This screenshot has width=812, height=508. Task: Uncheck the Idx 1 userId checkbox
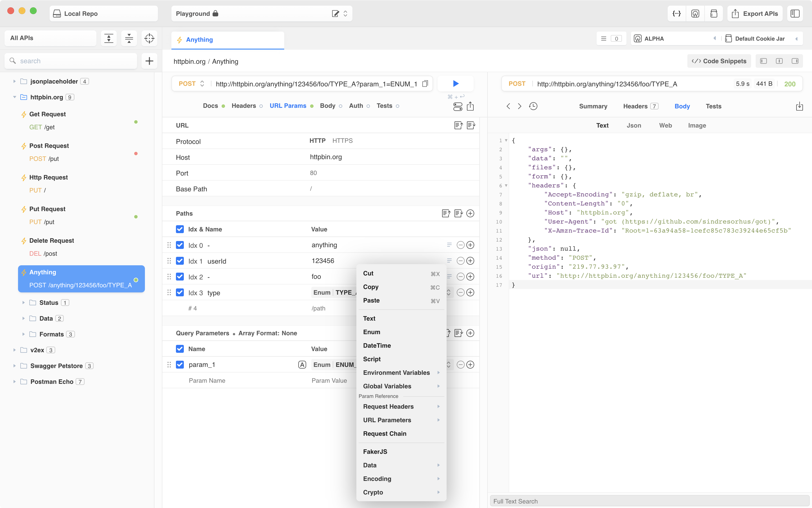pos(180,261)
